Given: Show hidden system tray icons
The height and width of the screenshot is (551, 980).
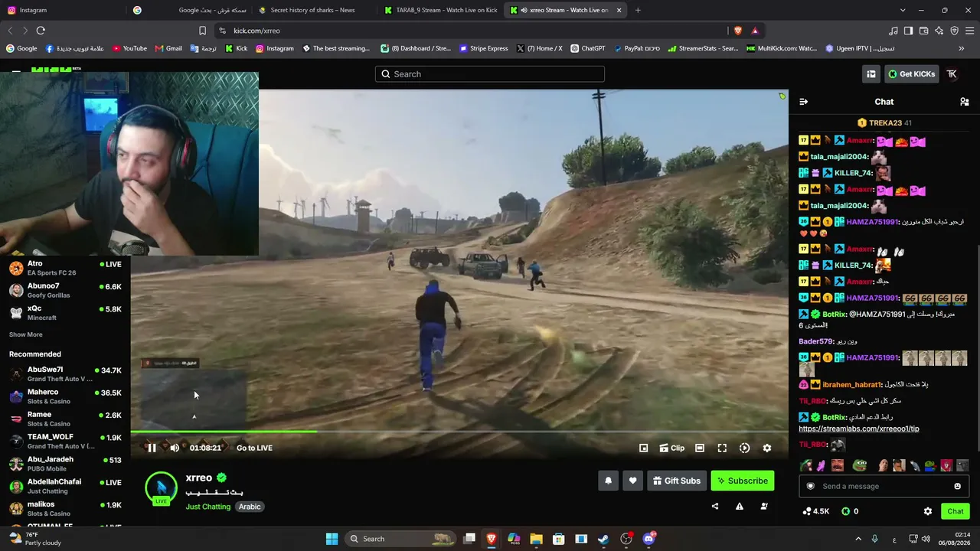Looking at the screenshot, I should tap(858, 539).
